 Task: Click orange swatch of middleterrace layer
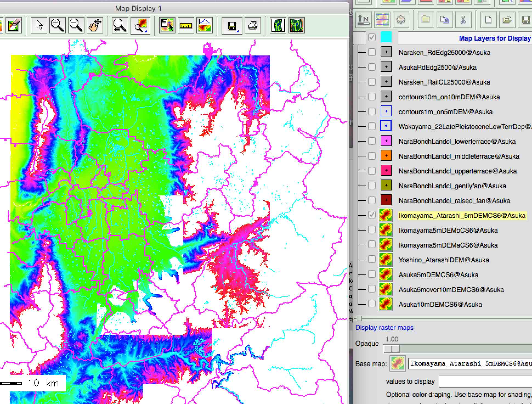pos(386,156)
